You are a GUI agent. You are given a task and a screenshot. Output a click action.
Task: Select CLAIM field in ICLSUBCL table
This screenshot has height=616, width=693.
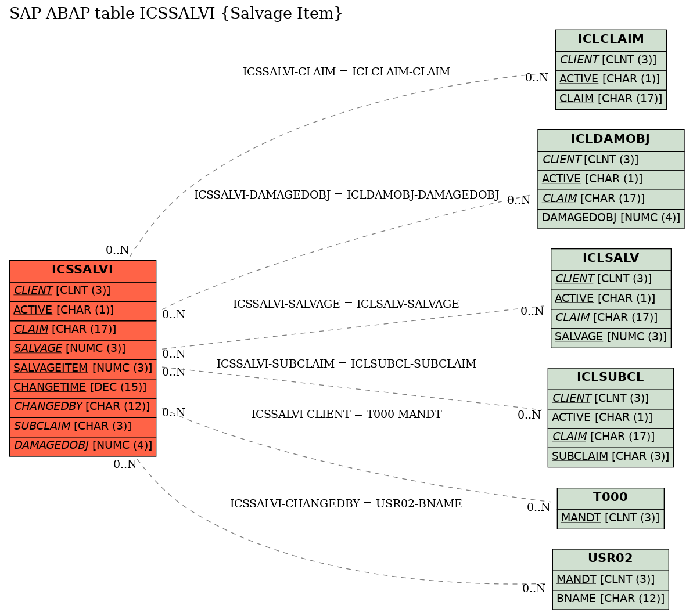click(x=611, y=437)
